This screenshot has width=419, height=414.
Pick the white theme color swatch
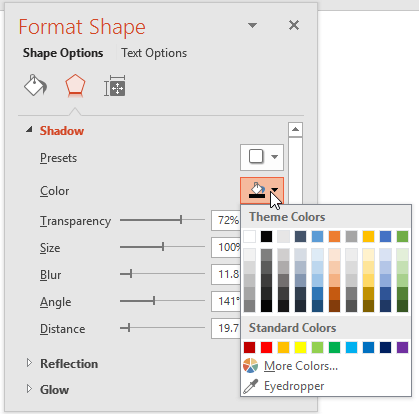[249, 237]
